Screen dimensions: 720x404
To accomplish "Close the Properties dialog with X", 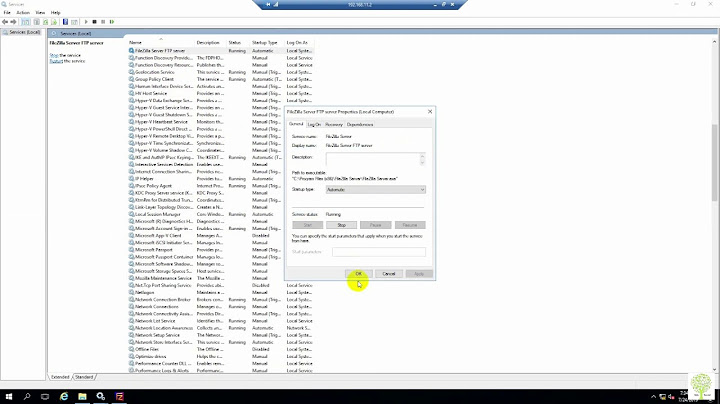I will tap(430, 112).
